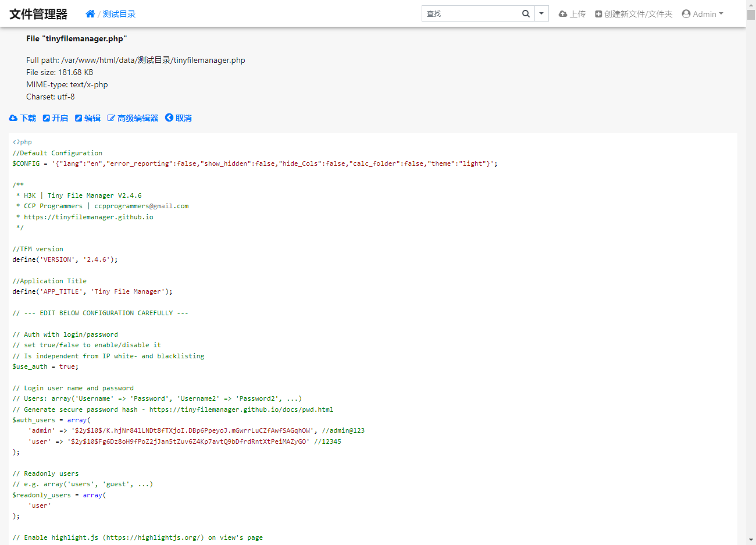Click the 'user' password hash line

(184, 441)
